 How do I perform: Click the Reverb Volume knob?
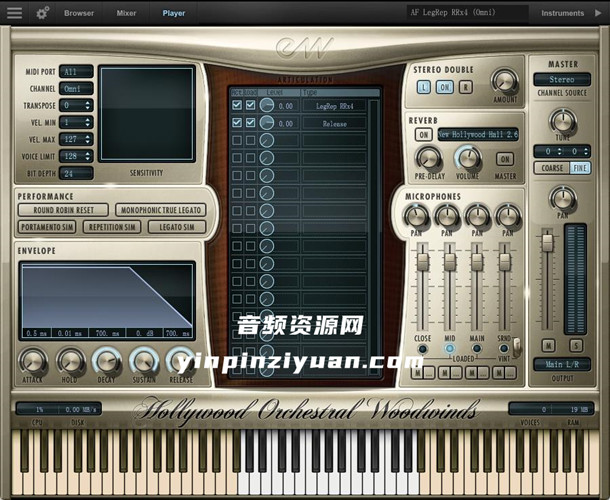point(468,159)
